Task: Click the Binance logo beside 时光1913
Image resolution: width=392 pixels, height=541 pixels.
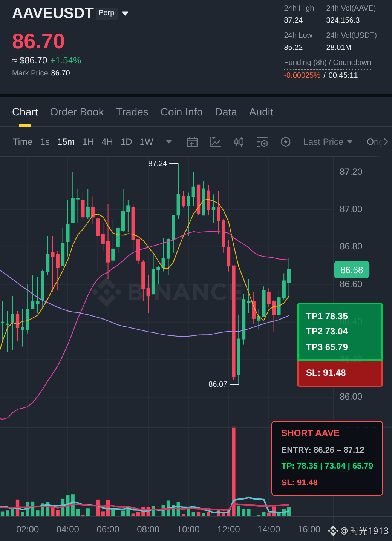Action: (x=333, y=531)
